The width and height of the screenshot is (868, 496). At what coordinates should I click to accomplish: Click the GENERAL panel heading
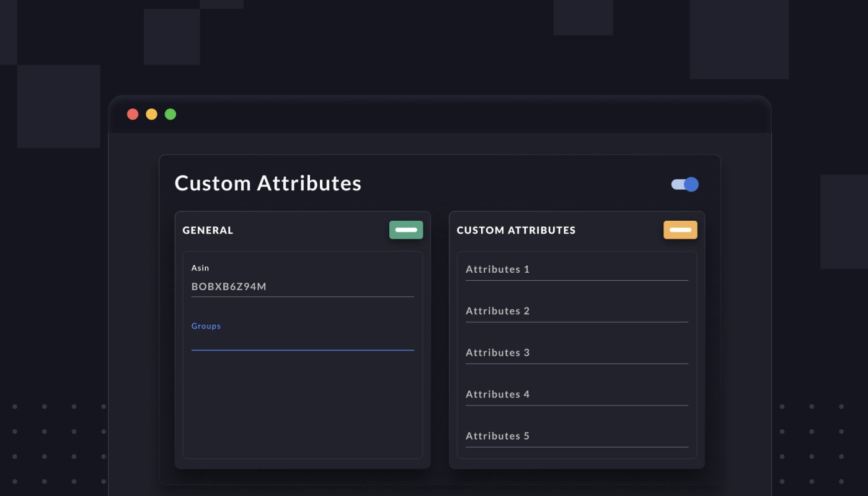pyautogui.click(x=208, y=230)
